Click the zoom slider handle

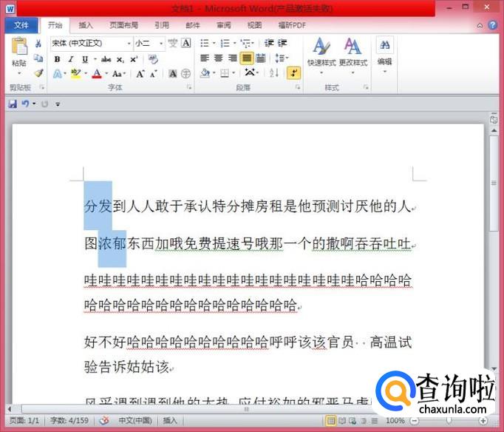point(449,421)
